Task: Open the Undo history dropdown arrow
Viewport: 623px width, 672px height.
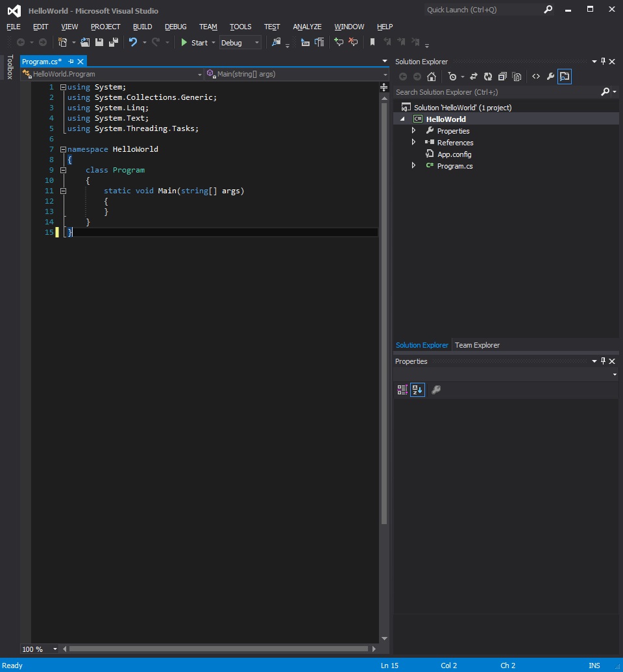Action: [x=145, y=42]
